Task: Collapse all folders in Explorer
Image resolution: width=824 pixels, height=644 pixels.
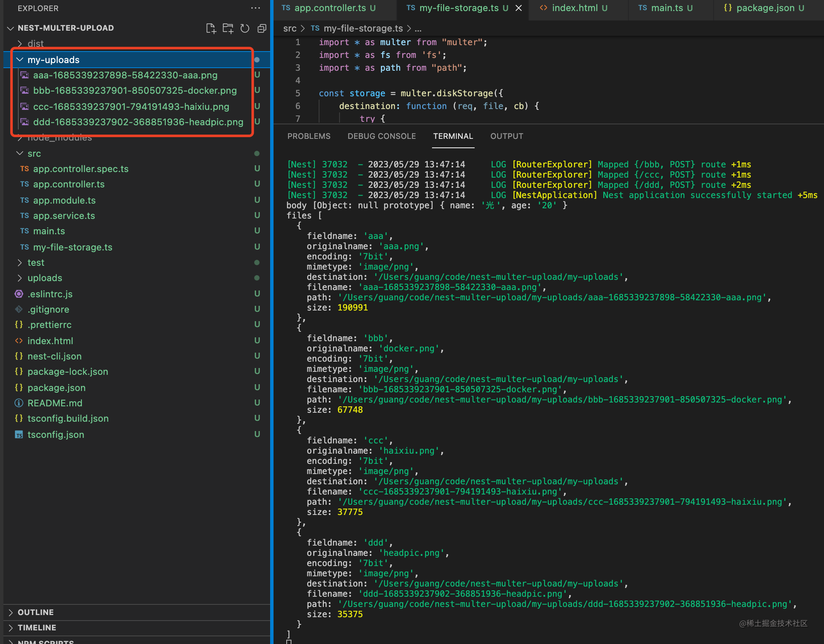Action: tap(262, 29)
